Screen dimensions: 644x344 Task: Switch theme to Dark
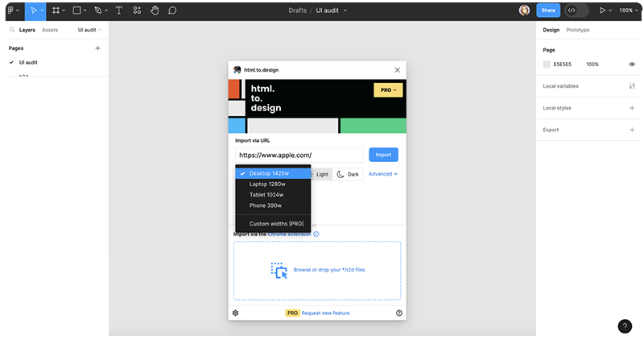click(348, 174)
